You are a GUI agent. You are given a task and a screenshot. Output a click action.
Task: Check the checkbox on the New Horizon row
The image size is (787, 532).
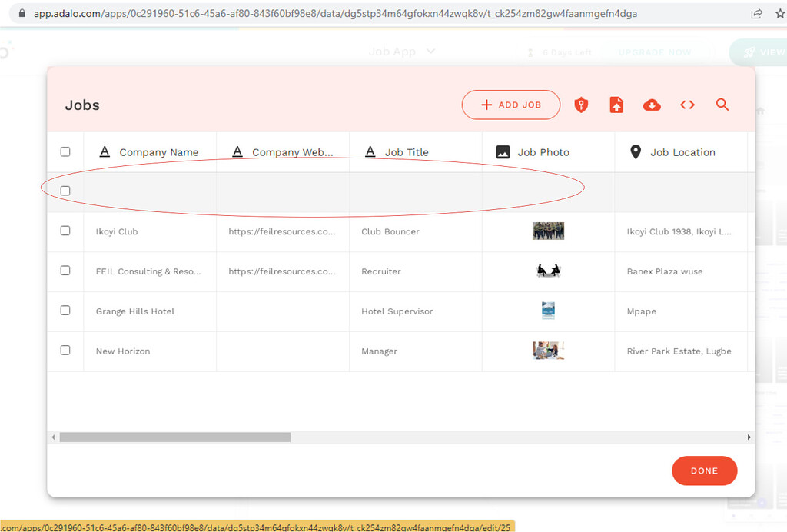point(65,351)
